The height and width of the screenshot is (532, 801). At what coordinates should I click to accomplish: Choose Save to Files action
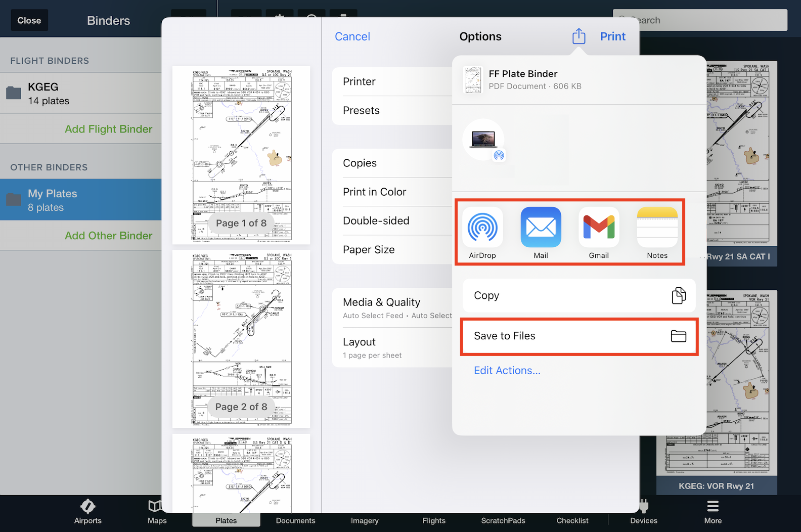point(580,336)
